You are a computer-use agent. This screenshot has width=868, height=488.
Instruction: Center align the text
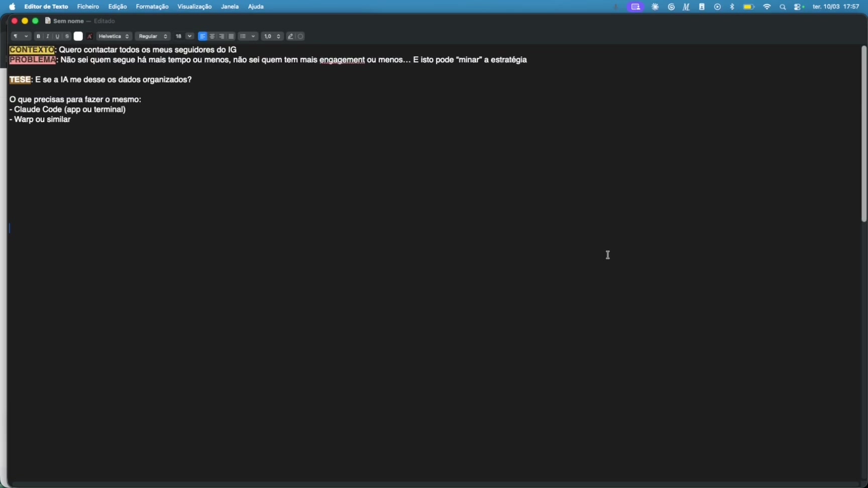212,36
